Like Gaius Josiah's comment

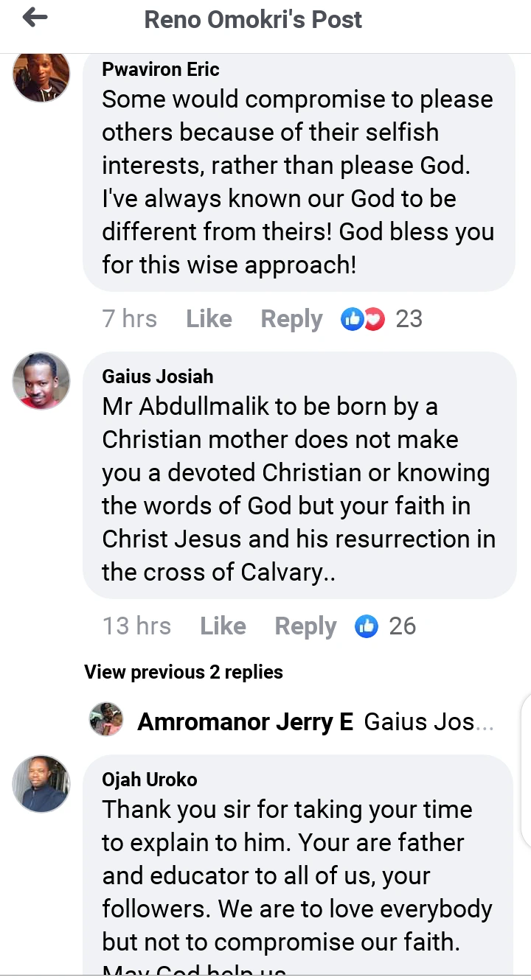tap(223, 626)
